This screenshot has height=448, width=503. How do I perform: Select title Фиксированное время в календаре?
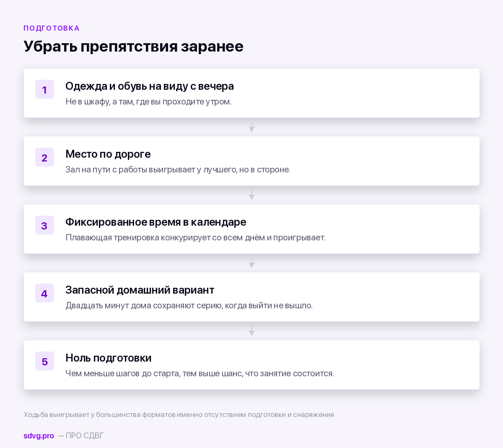pos(156,222)
